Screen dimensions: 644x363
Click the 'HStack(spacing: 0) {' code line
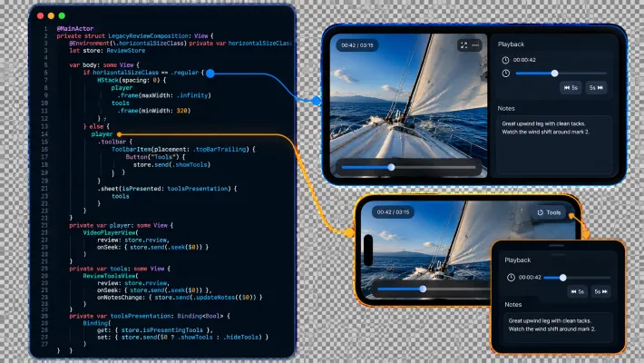[132, 80]
